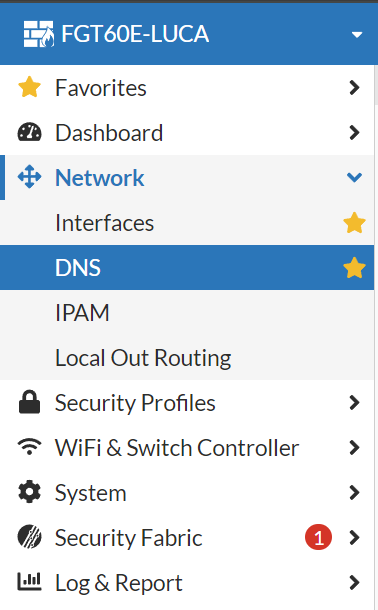Expand the Favorites chevron
The image size is (378, 610).
coord(354,88)
